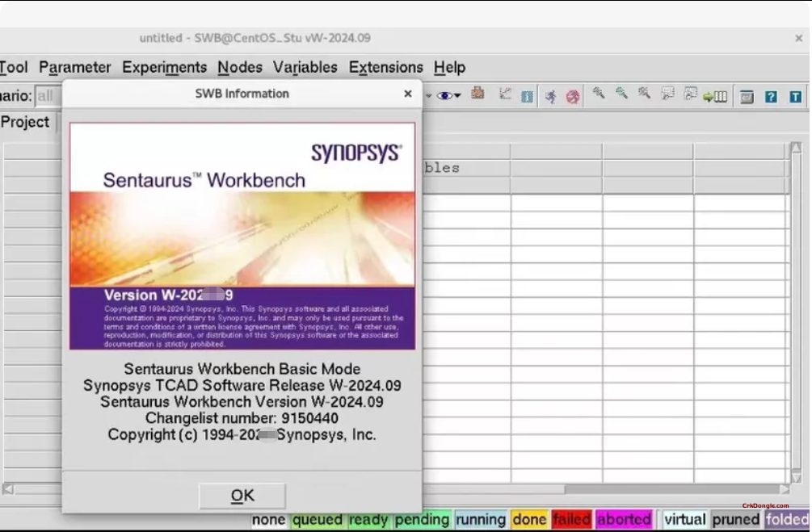Open the dropdown arrow beside the eye icon

(x=457, y=96)
